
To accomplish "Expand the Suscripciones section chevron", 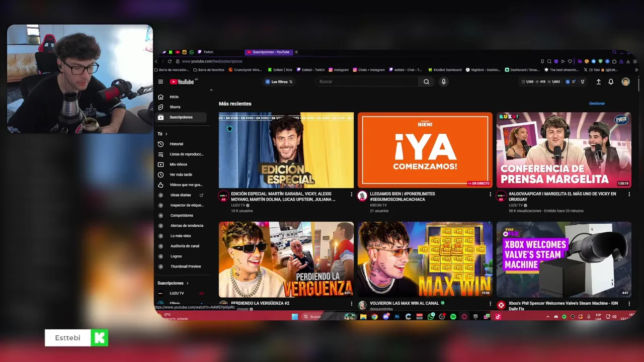I will point(188,283).
